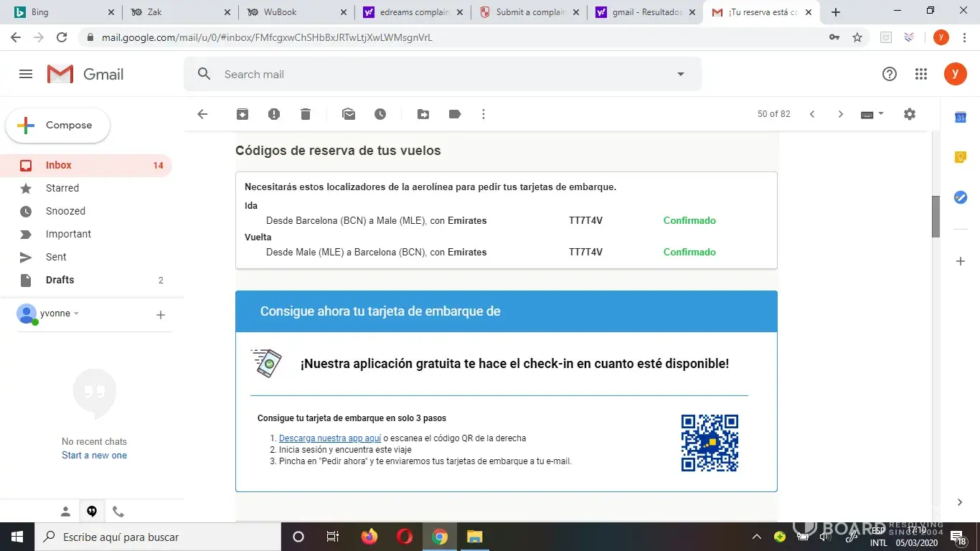
Task: Click the 'Start a new one' chat link
Action: (x=94, y=455)
